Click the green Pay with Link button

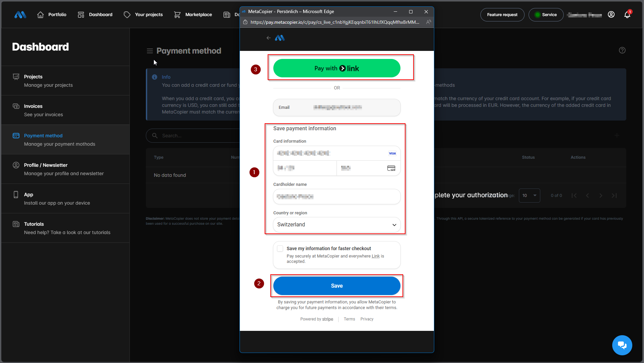click(337, 68)
